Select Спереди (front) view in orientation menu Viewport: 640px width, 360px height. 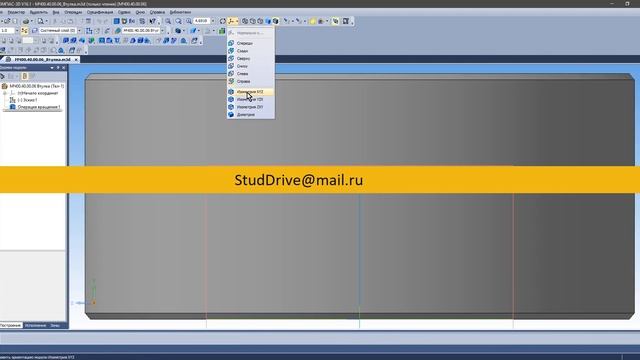250,43
